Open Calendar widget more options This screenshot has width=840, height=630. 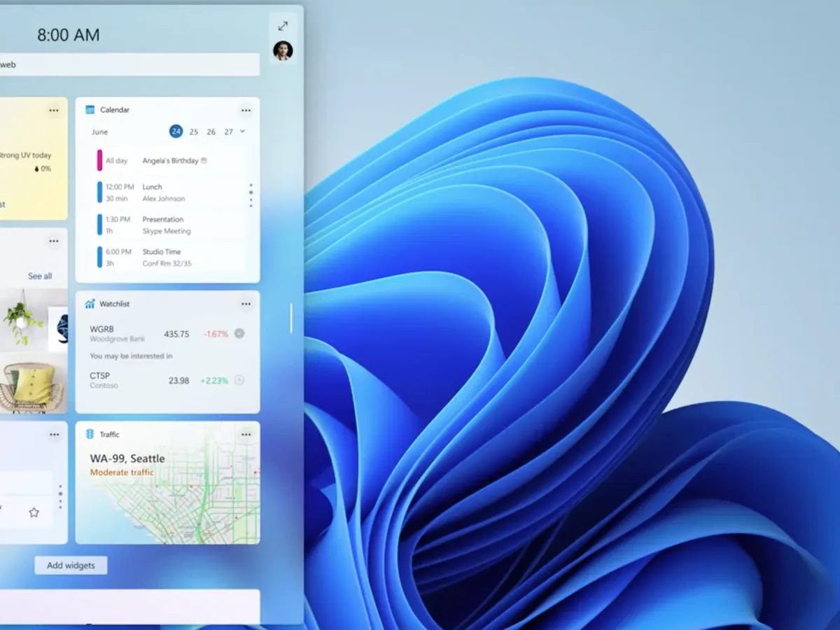tap(246, 111)
